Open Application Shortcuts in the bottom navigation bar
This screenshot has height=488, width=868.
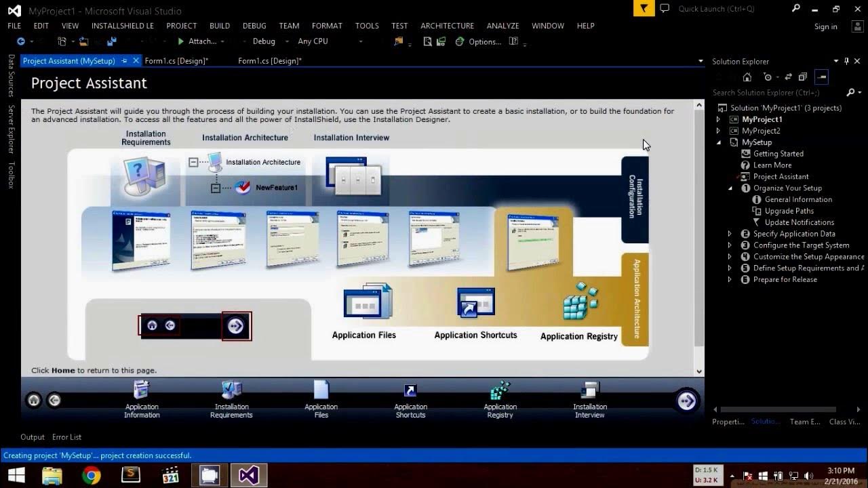[410, 400]
